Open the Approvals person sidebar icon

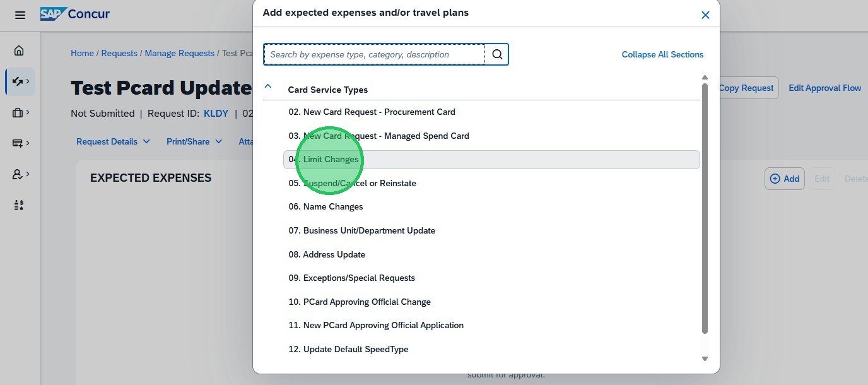(21, 174)
